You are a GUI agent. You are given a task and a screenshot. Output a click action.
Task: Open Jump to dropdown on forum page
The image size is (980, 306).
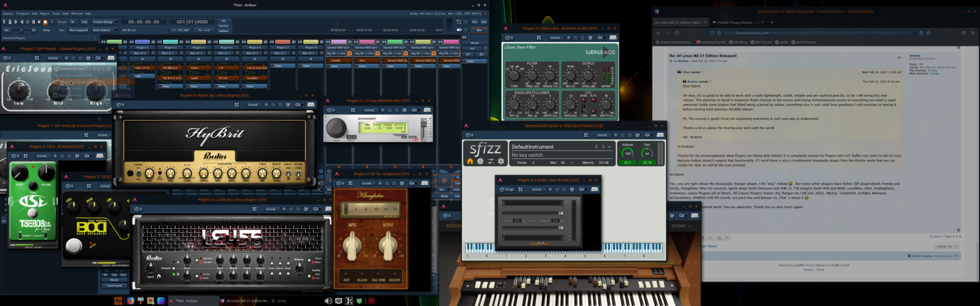pyautogui.click(x=947, y=246)
